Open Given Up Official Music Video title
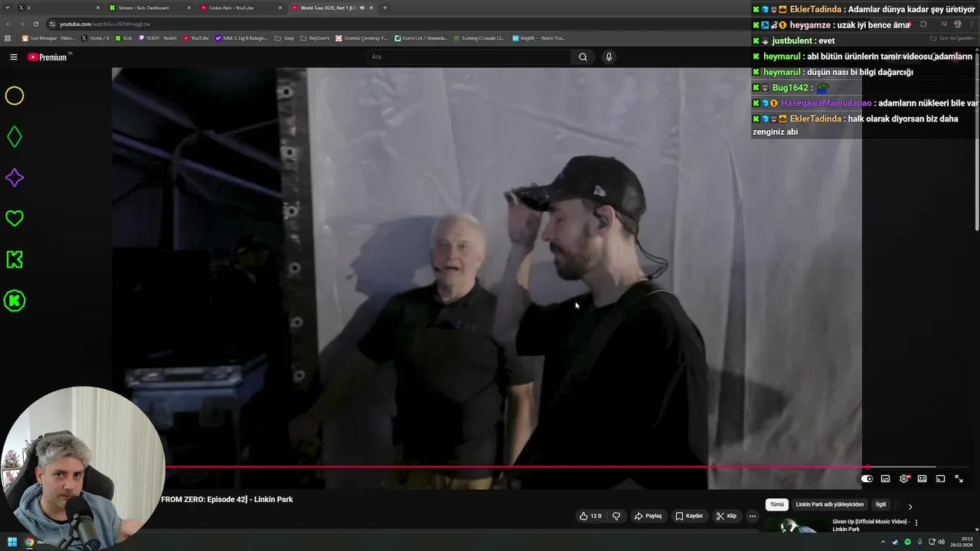 pos(871,525)
